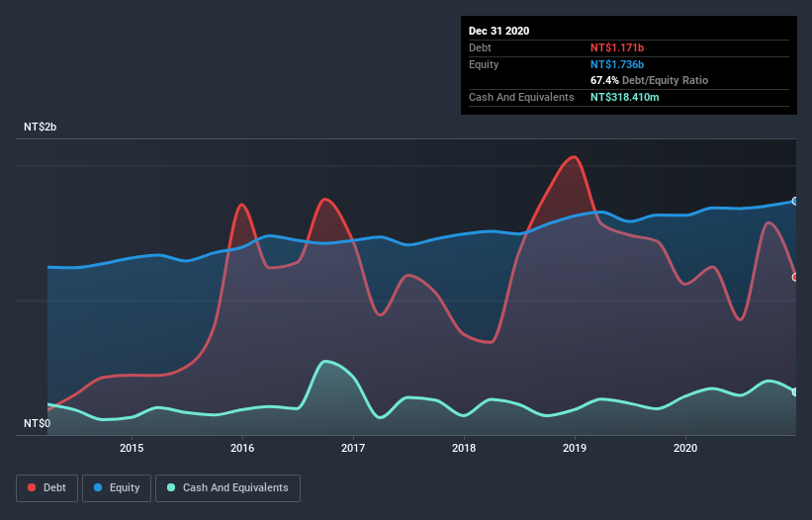Click the Debt label in tooltip

click(x=480, y=47)
